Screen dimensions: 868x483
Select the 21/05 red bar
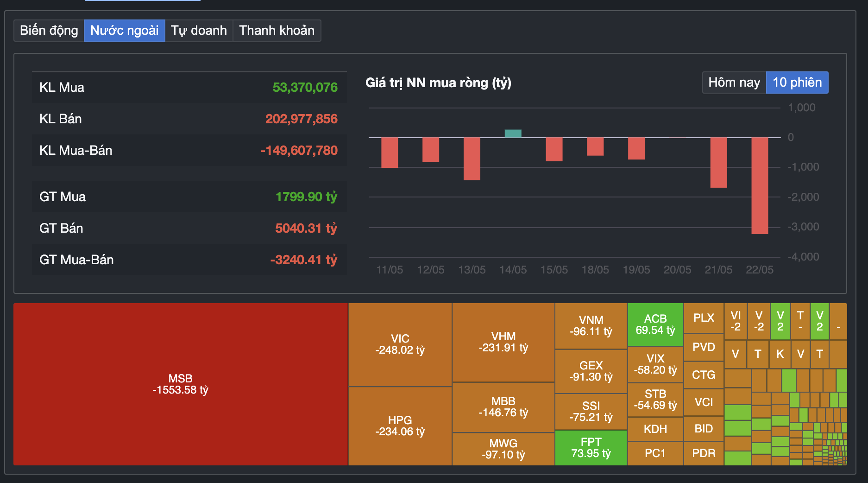[x=718, y=163]
